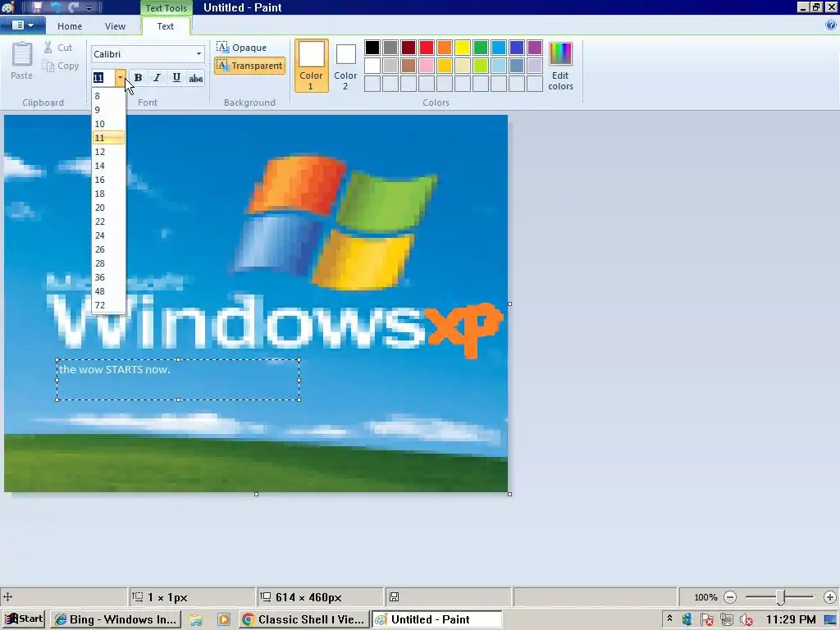Click the Action Center flag tray icon

click(707, 620)
